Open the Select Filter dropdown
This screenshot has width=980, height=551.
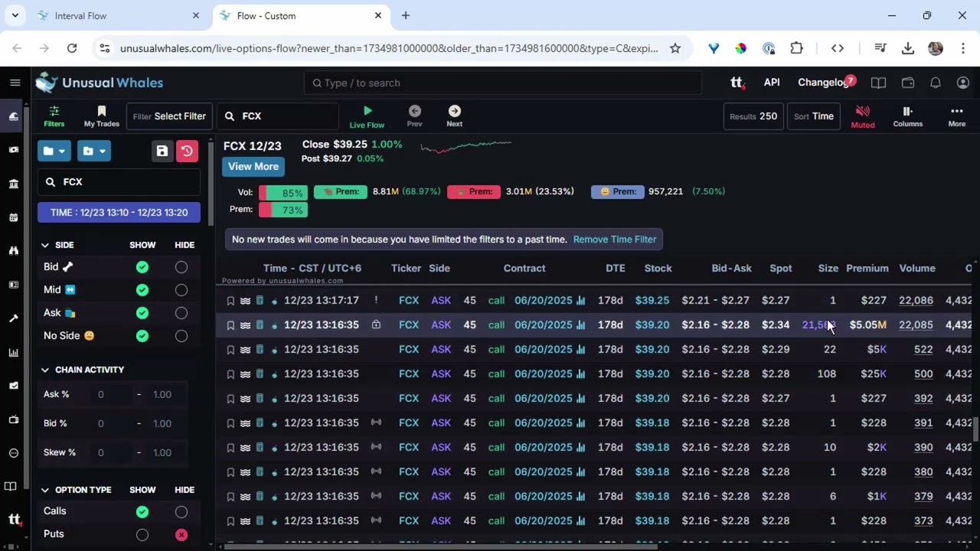(x=169, y=116)
